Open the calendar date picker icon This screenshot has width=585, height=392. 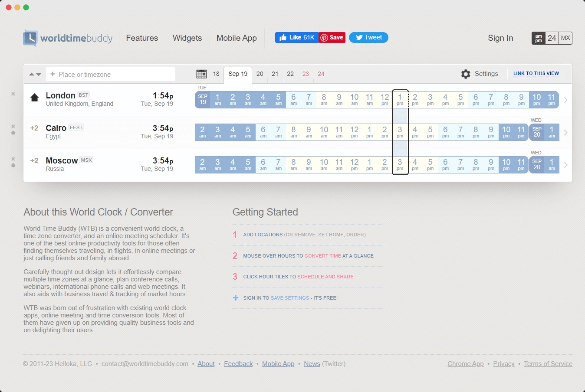pos(201,74)
